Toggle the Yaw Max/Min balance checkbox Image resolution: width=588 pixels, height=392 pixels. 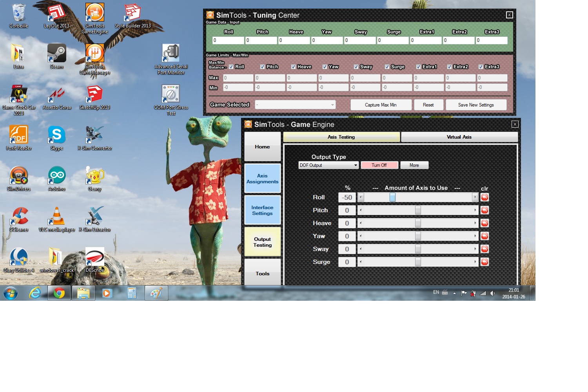(325, 67)
